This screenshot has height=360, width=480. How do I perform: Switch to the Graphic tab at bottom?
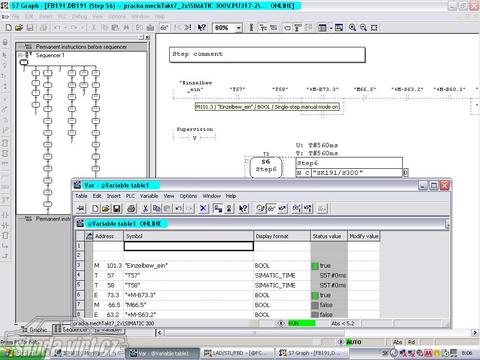(x=35, y=330)
